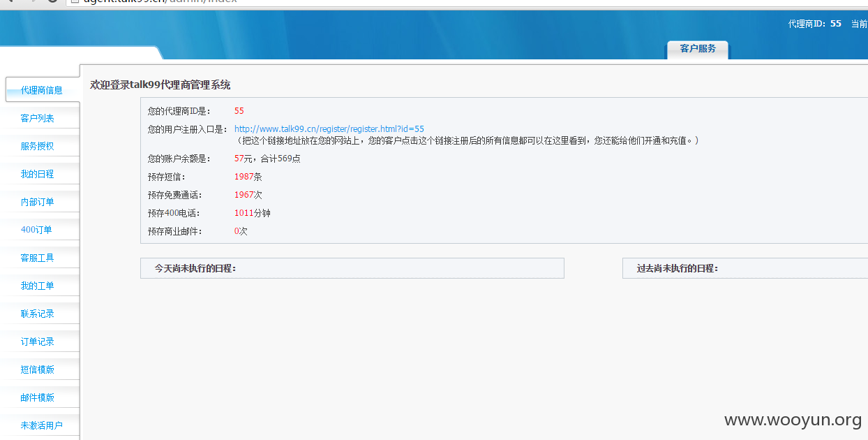Select 订单记录 in the left menu
This screenshot has width=868, height=440.
point(38,342)
